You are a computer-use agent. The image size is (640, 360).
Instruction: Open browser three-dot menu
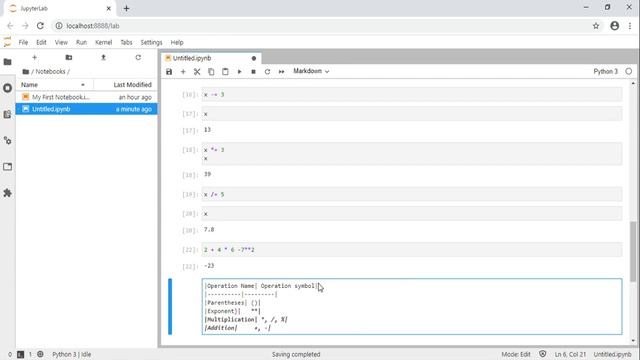tap(630, 26)
